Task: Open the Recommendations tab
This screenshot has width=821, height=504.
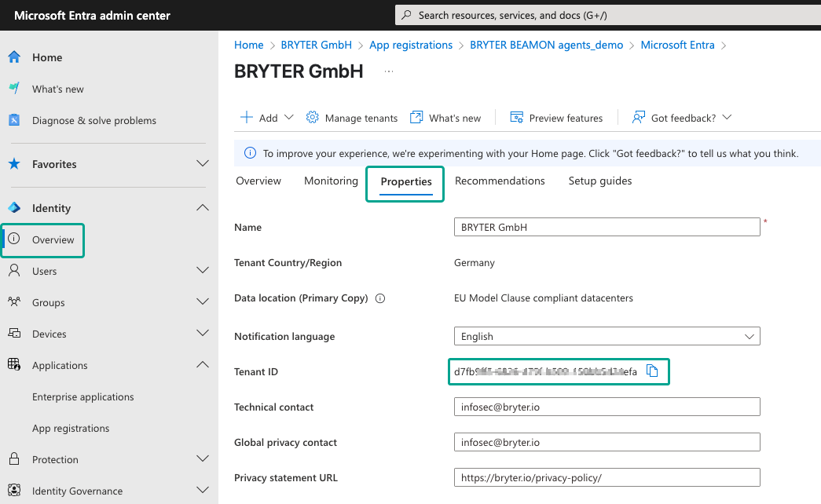Action: (500, 181)
